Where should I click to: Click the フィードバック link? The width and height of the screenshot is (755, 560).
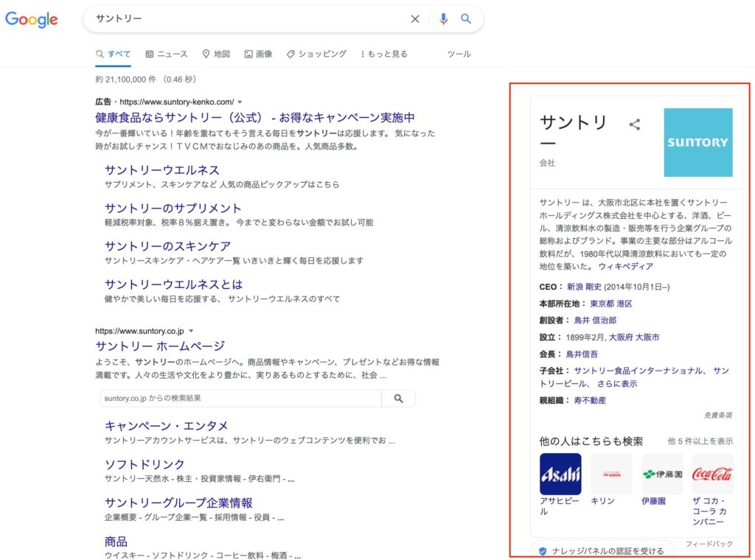pos(709,544)
